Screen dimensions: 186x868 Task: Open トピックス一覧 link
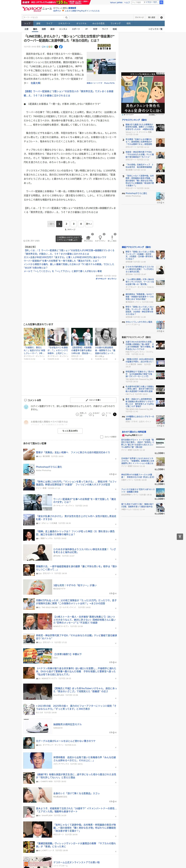click(x=155, y=29)
